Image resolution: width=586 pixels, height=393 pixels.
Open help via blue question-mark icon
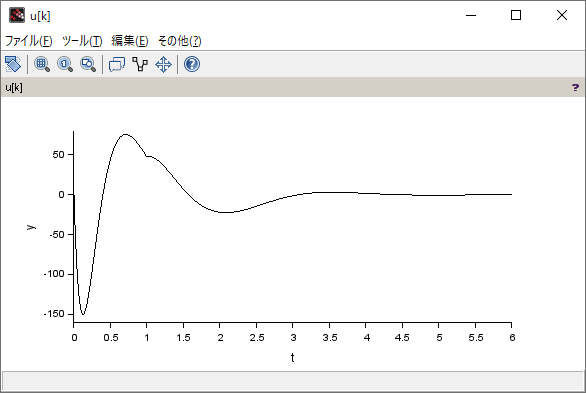tap(192, 64)
